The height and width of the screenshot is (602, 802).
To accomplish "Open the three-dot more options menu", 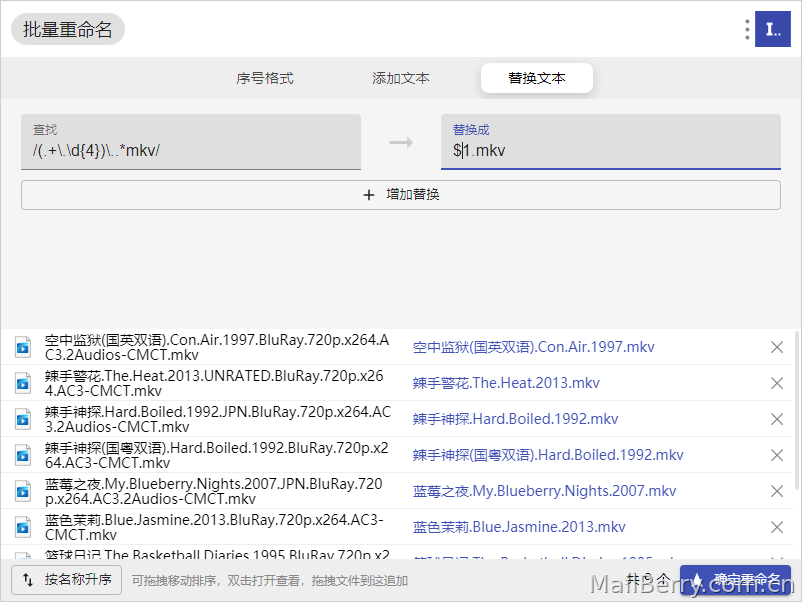I will (x=747, y=30).
